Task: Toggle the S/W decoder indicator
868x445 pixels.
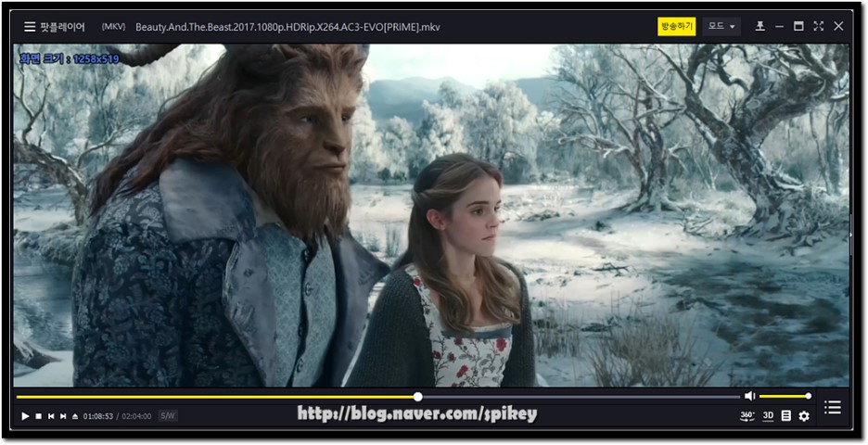Action: click(167, 415)
